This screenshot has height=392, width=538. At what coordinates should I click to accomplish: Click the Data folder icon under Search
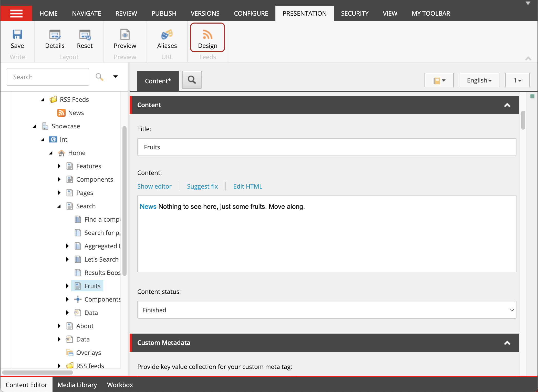click(x=78, y=313)
